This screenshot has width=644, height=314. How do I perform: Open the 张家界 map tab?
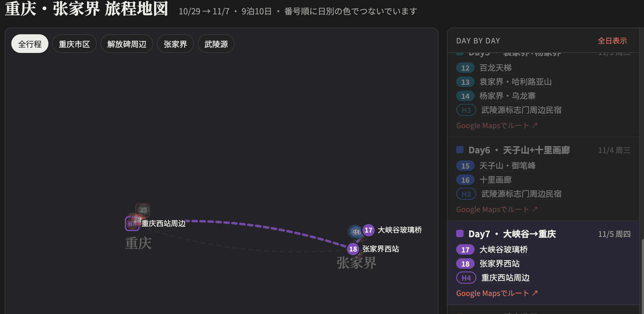(x=175, y=44)
